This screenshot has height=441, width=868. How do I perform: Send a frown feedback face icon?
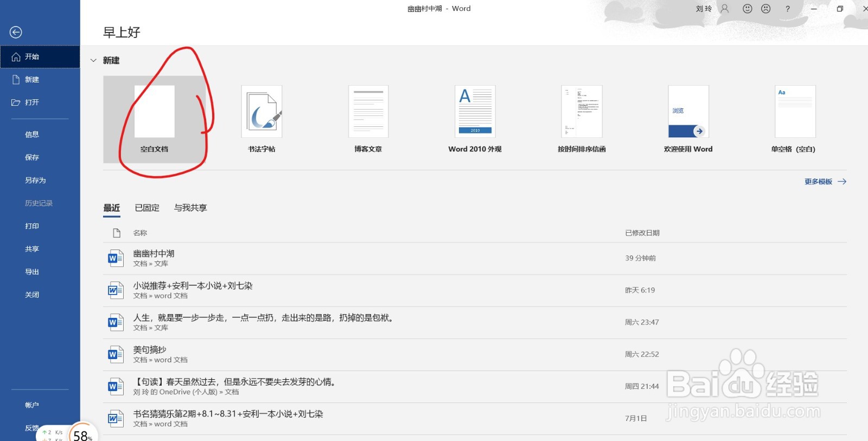(x=766, y=9)
